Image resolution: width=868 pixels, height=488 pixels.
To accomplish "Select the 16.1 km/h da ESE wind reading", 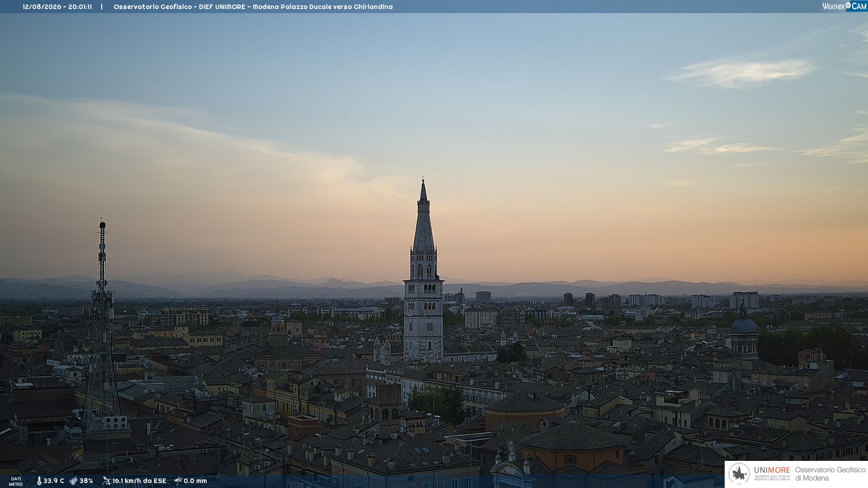I will click(x=139, y=481).
